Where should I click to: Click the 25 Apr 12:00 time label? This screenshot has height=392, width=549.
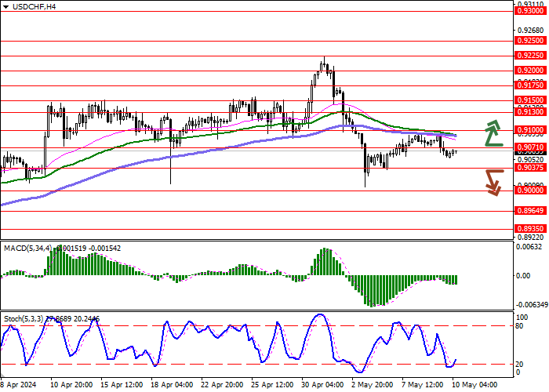pos(274,385)
